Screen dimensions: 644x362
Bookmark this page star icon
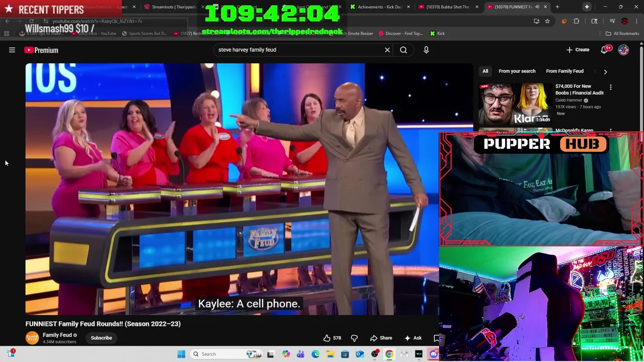pos(547,21)
